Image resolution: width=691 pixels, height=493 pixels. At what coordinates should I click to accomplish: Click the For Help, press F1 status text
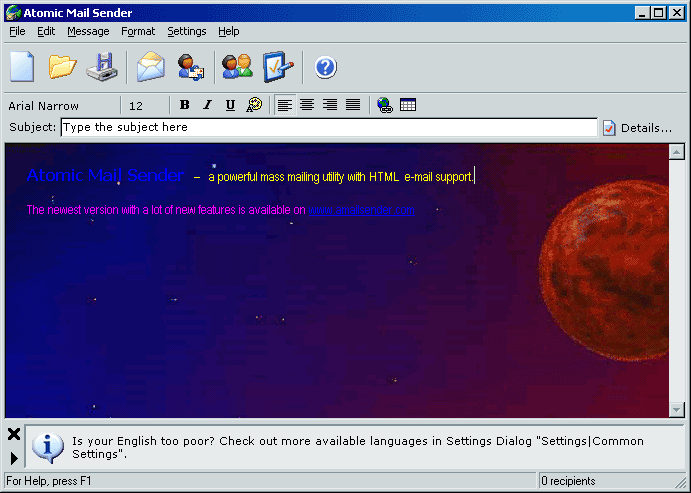tap(48, 481)
